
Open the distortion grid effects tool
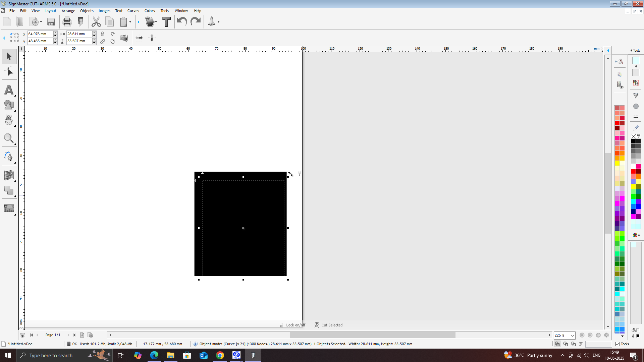pos(9,175)
